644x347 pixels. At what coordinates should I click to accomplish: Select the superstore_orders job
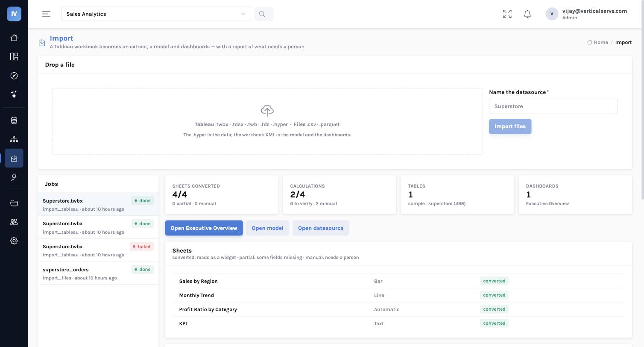tap(98, 273)
